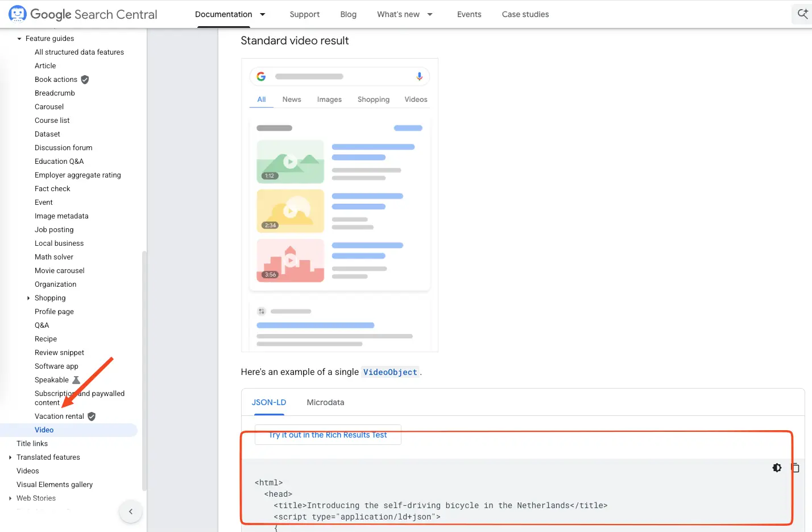Click the title line in the code sample
The height and width of the screenshot is (532, 812).
coord(441,505)
